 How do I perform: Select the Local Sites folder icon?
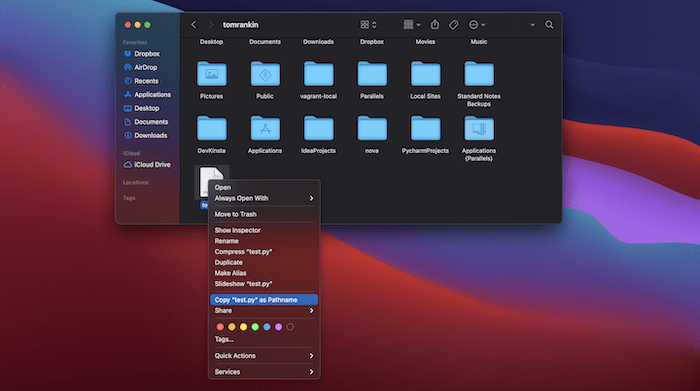[x=425, y=74]
